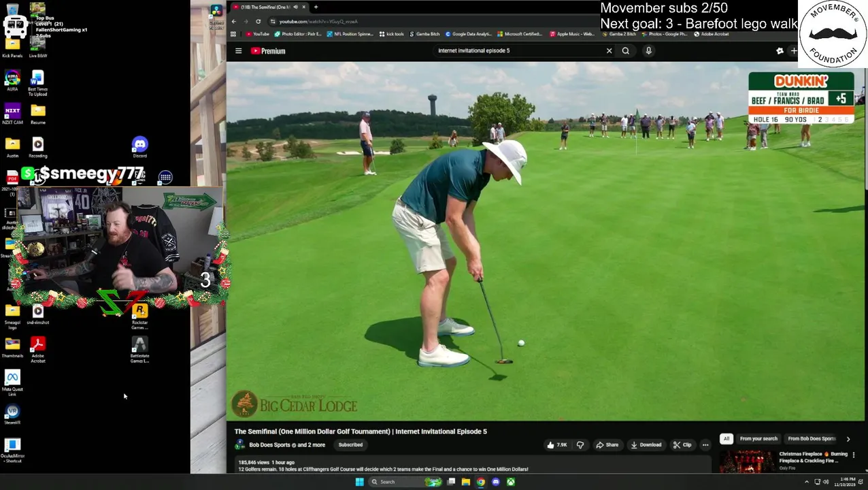Image resolution: width=868 pixels, height=490 pixels.
Task: Run the search with the magnifier button
Action: tap(625, 50)
